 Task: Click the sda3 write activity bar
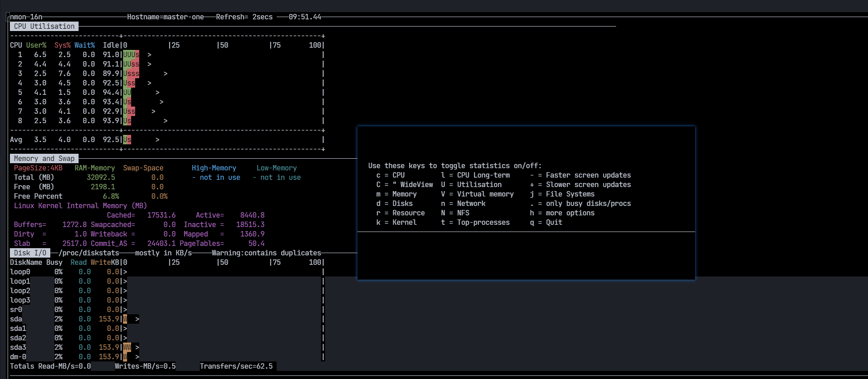[127, 347]
